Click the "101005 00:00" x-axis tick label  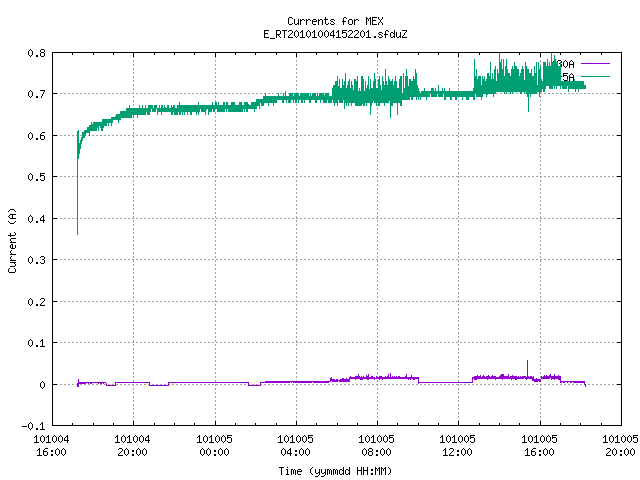214,445
